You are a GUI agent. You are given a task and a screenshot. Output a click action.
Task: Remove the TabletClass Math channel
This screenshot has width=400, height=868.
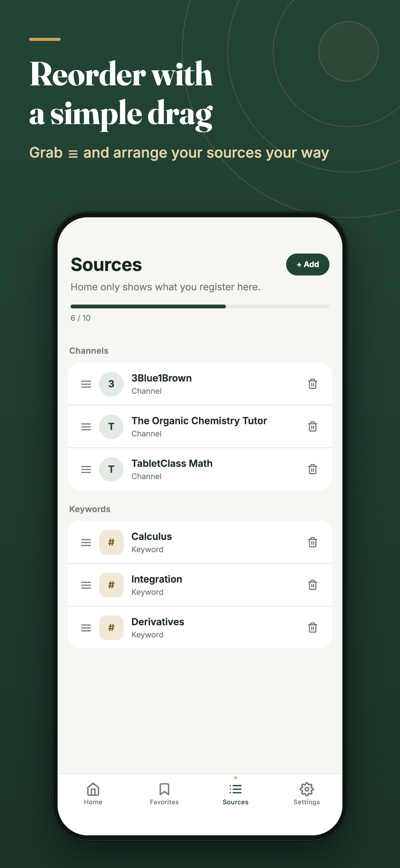313,469
